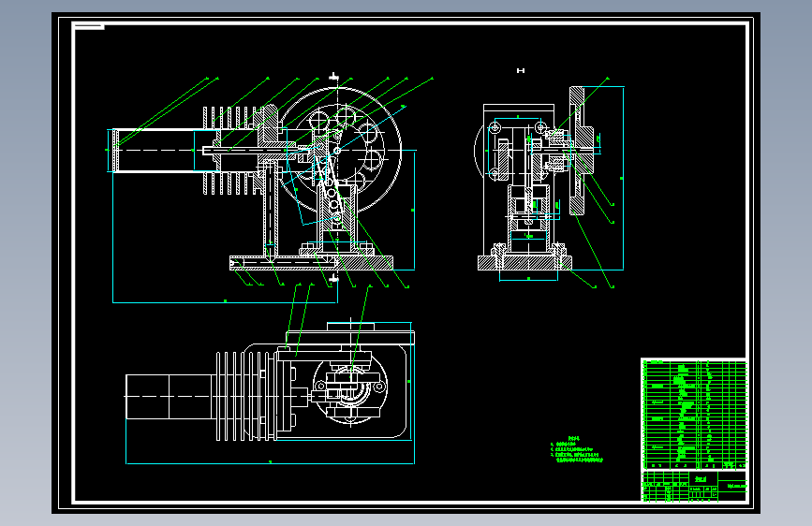Click the section view label above the side view
The width and height of the screenshot is (812, 526).
click(521, 70)
